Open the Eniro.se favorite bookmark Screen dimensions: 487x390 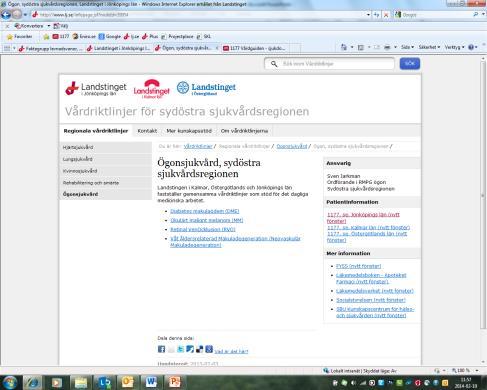tap(84, 36)
